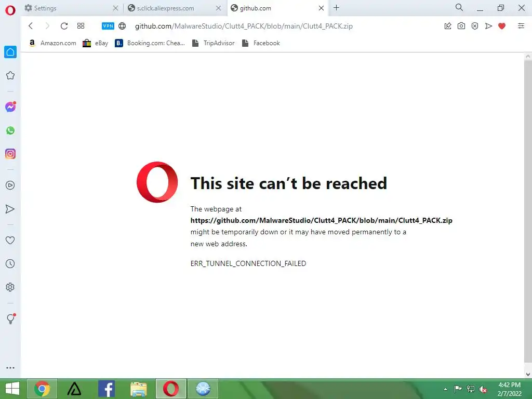Toggle the VPN badge in address bar

pyautogui.click(x=108, y=26)
